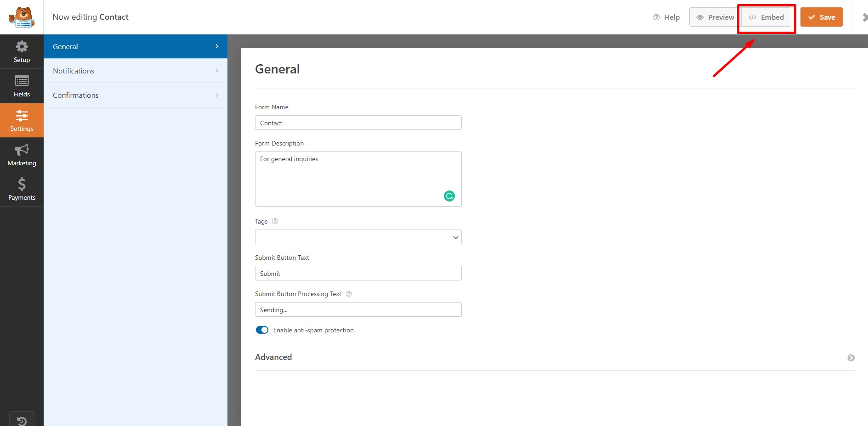Click the Processing Text help icon

[349, 293]
